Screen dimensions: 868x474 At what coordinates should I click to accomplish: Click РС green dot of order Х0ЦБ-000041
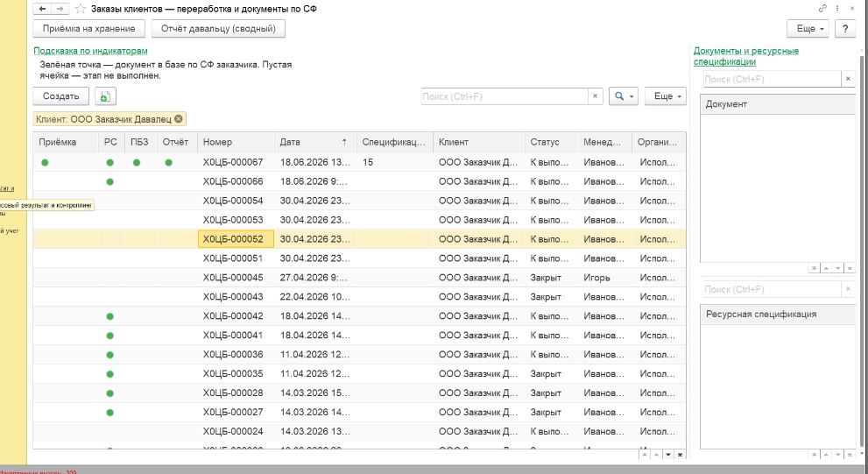(x=110, y=336)
